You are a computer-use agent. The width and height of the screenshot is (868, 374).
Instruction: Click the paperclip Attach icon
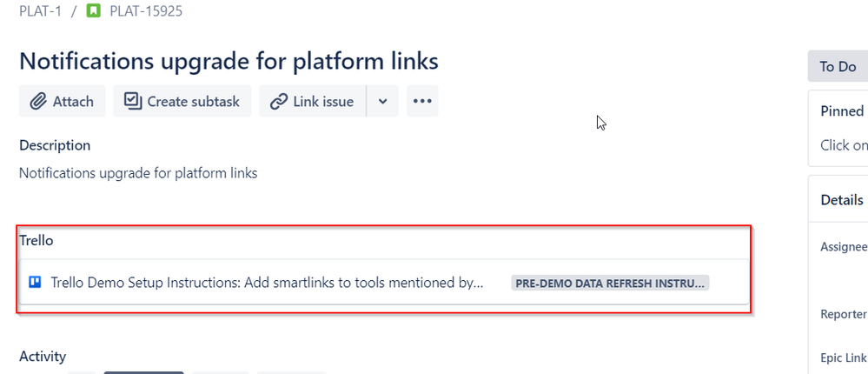click(37, 102)
